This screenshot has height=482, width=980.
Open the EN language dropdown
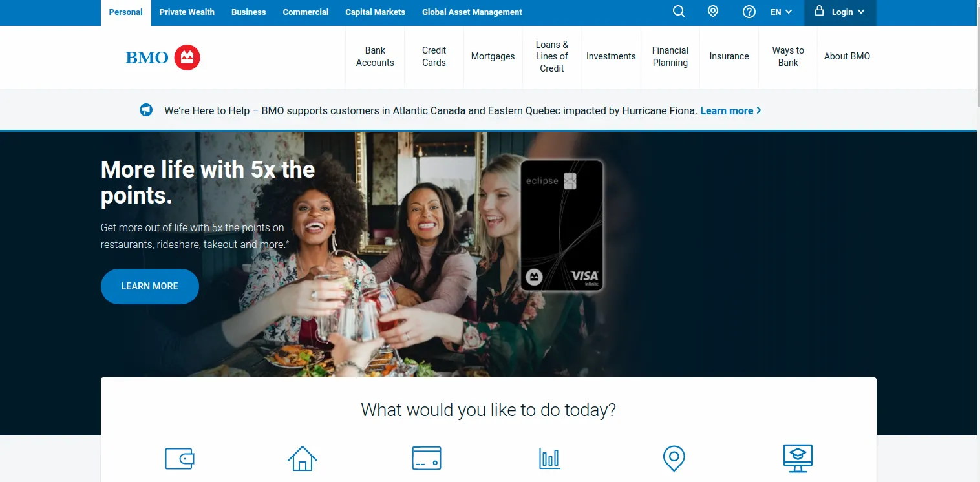[781, 12]
